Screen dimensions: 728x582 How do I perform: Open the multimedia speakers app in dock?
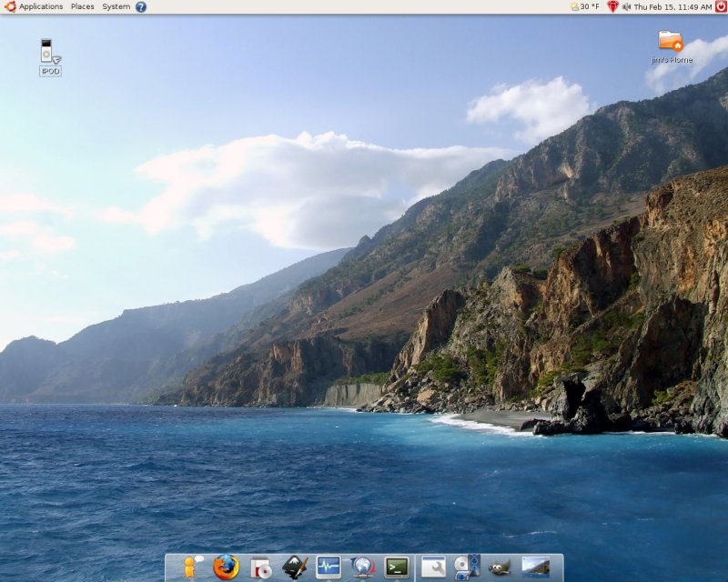(467, 567)
